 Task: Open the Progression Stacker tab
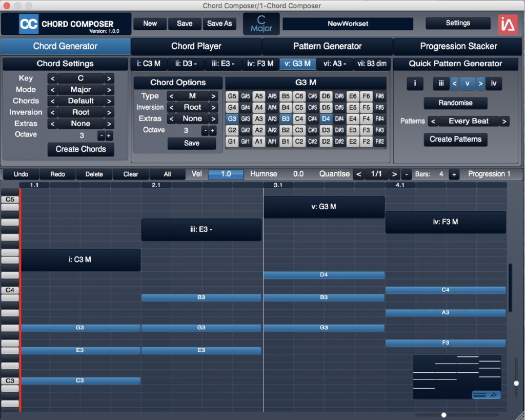point(458,46)
